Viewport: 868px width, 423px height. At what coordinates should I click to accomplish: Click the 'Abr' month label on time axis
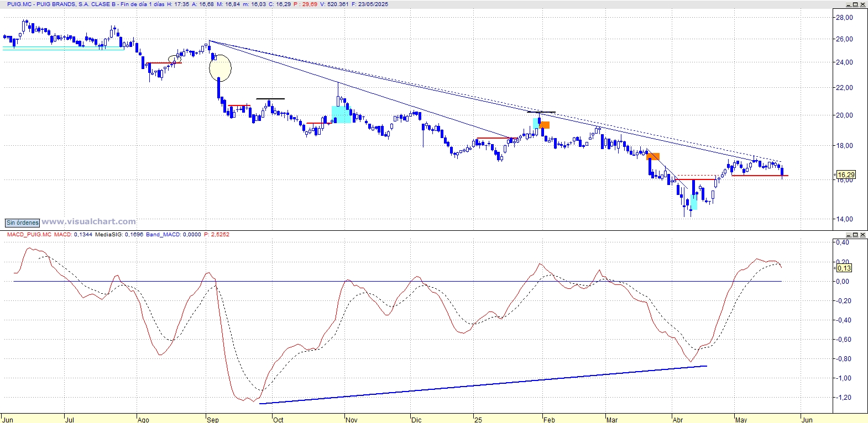click(x=678, y=420)
